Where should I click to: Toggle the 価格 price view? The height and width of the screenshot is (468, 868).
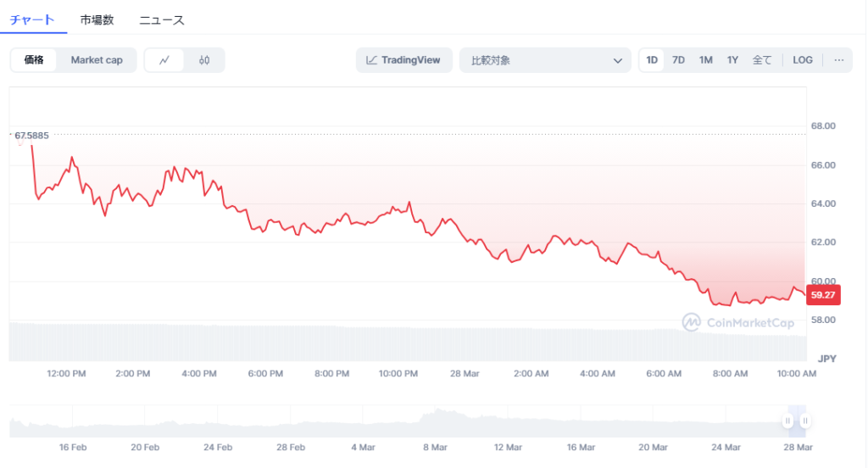(x=34, y=60)
